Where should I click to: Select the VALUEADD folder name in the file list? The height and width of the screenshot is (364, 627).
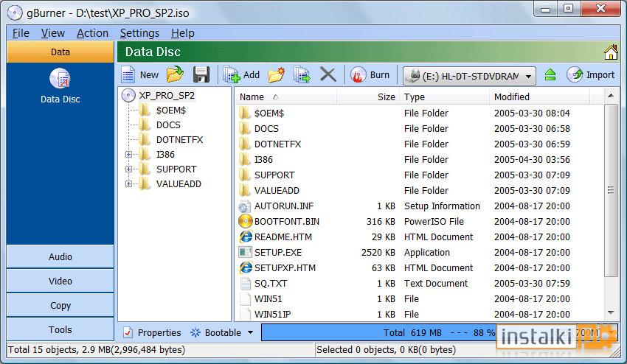click(x=277, y=190)
